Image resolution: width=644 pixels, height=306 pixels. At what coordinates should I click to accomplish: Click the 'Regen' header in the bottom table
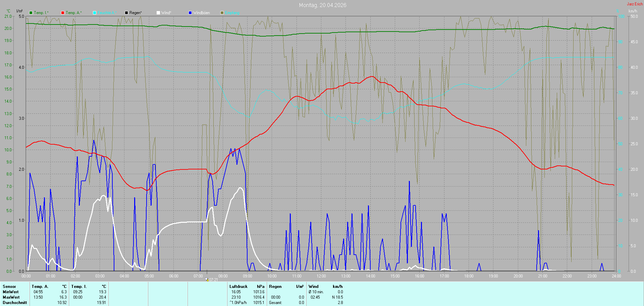[x=275, y=287]
